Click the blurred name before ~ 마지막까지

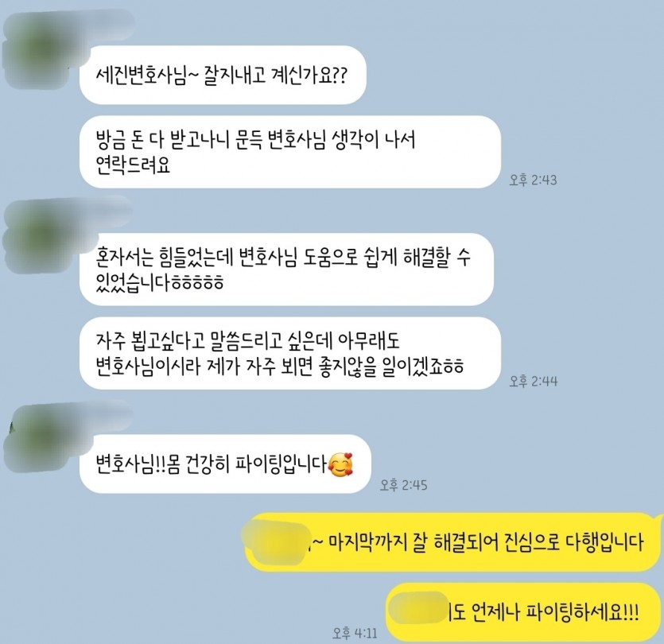(278, 542)
